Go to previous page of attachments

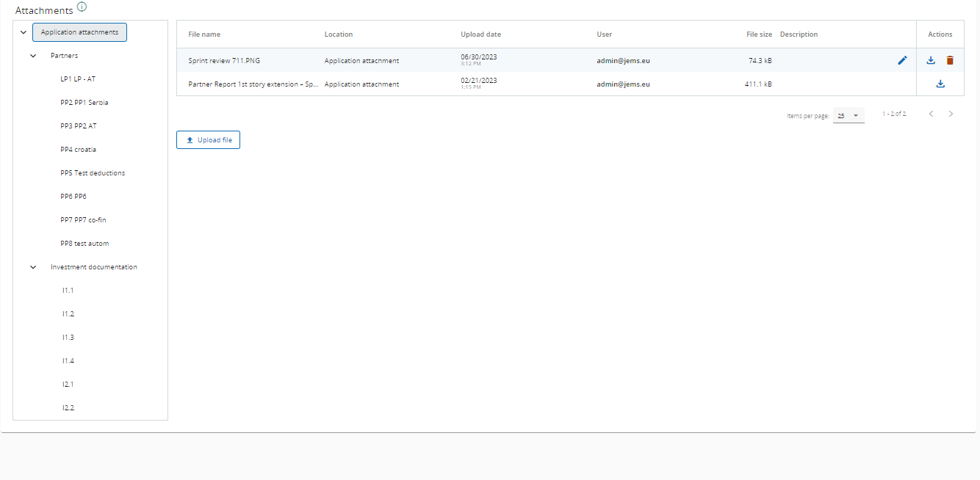[x=932, y=114]
